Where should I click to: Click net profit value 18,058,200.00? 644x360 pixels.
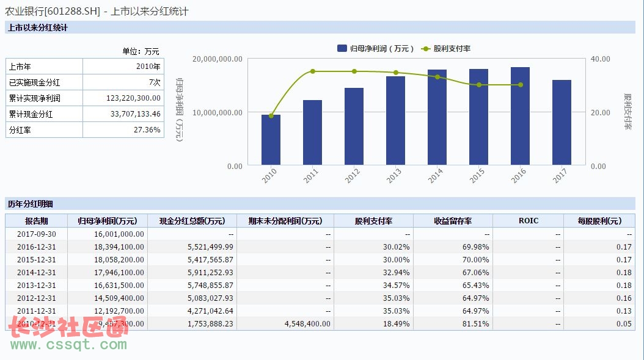click(x=119, y=259)
